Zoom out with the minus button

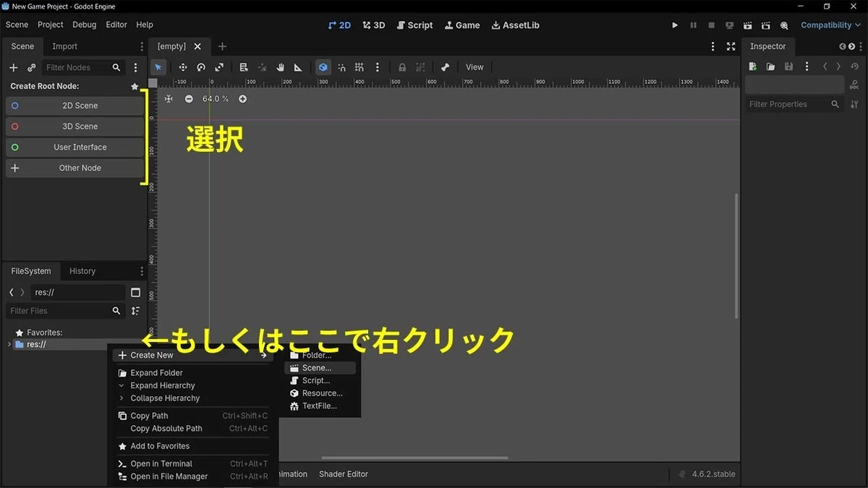(189, 98)
